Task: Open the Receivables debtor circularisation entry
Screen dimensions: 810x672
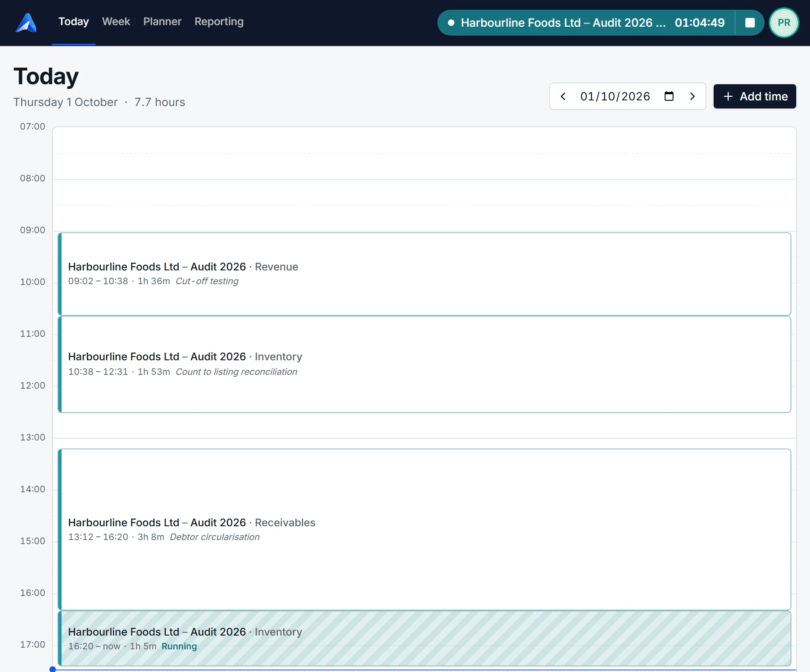Action: click(424, 530)
